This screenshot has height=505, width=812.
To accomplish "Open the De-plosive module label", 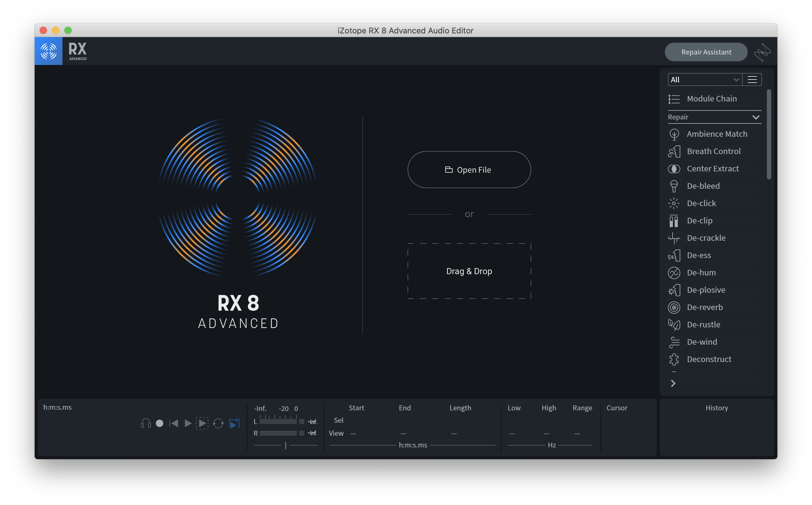I will point(706,290).
